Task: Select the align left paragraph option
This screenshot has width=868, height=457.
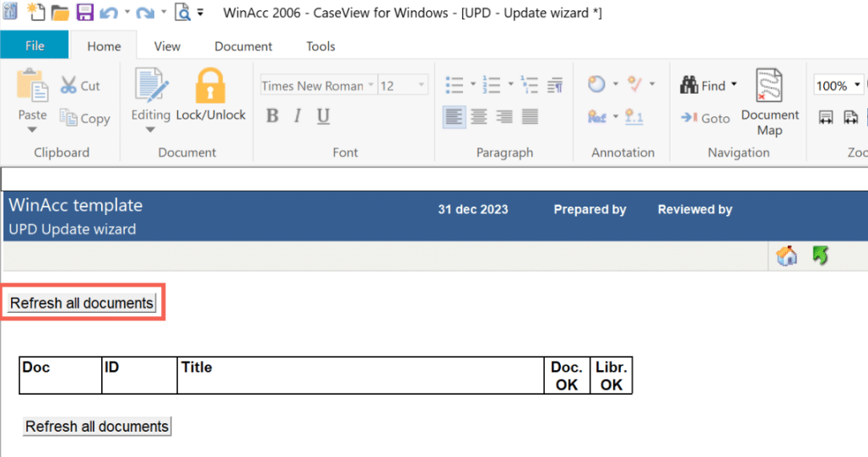Action: [454, 117]
